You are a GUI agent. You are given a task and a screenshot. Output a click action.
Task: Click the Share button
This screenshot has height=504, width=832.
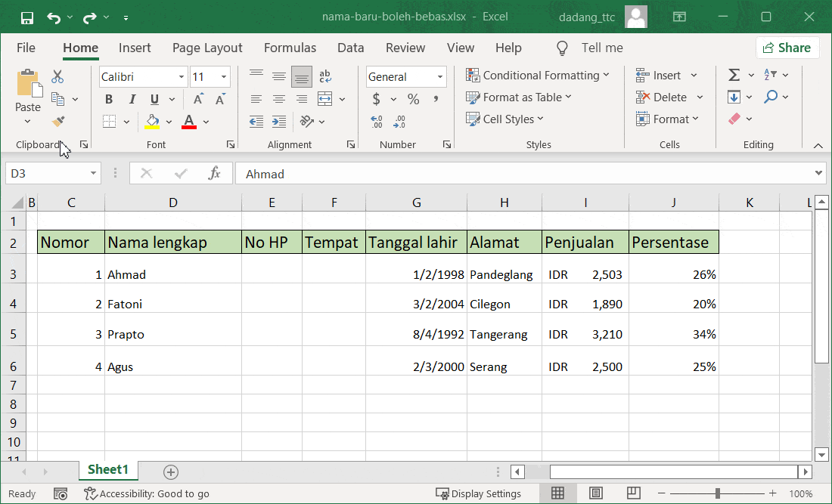click(787, 47)
